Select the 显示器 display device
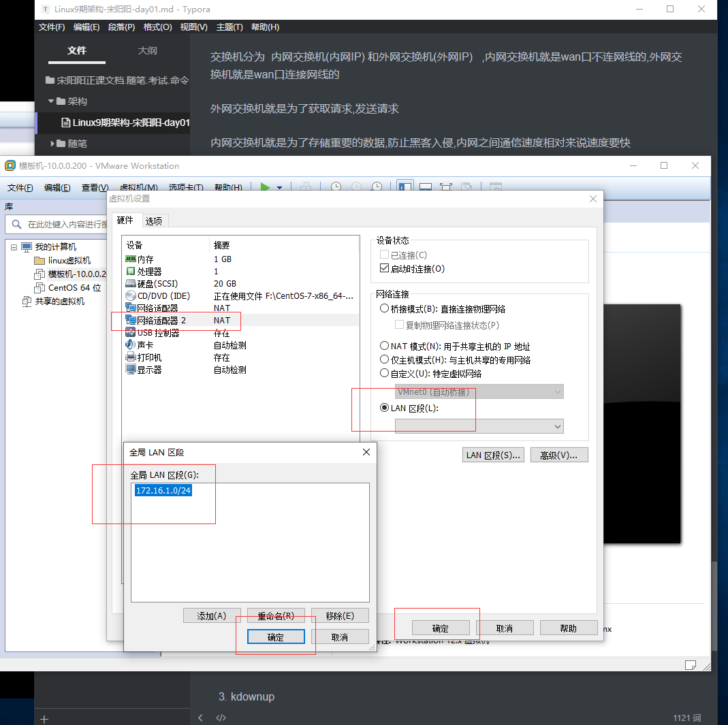Viewport: 728px width, 725px height. tap(240, 370)
